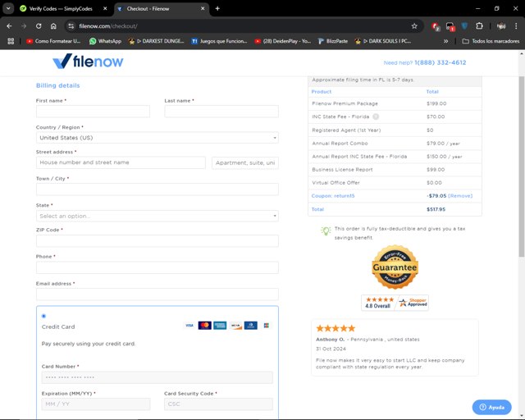Image resolution: width=525 pixels, height=420 pixels.
Task: Open the tab search dropdown arrow
Action: tap(8, 9)
